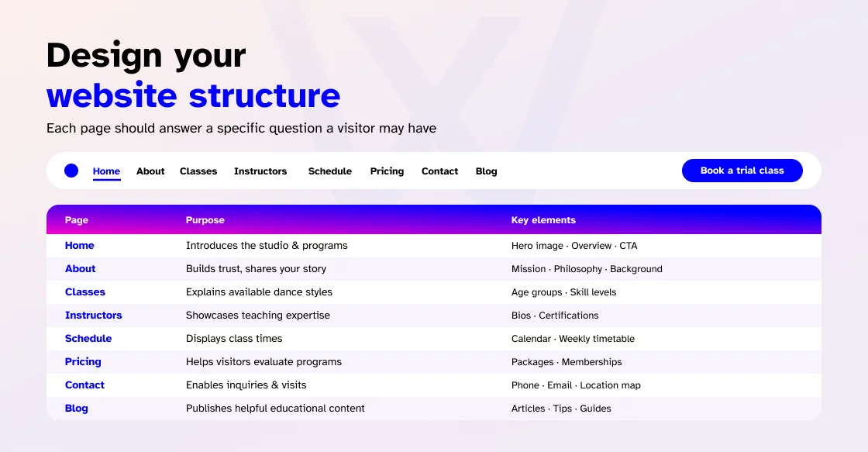The width and height of the screenshot is (868, 452).
Task: Click 'Calendar · Weekly timetable' cell
Action: pyautogui.click(x=573, y=339)
